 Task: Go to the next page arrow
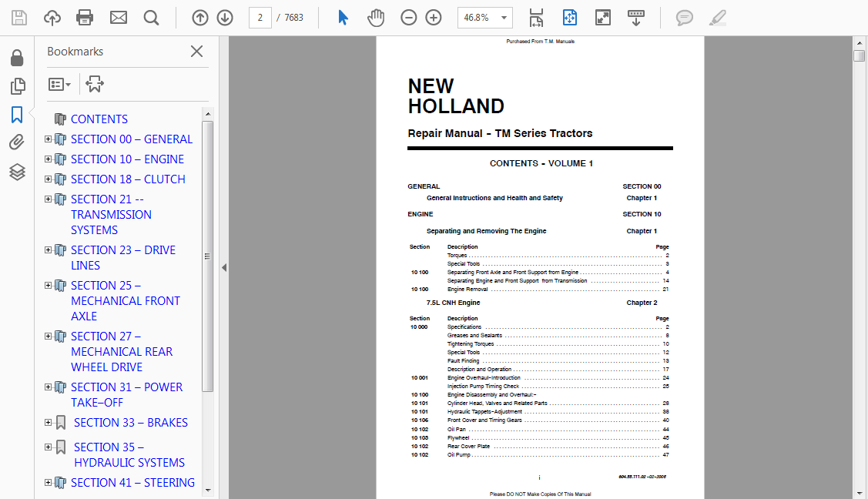[x=225, y=18]
